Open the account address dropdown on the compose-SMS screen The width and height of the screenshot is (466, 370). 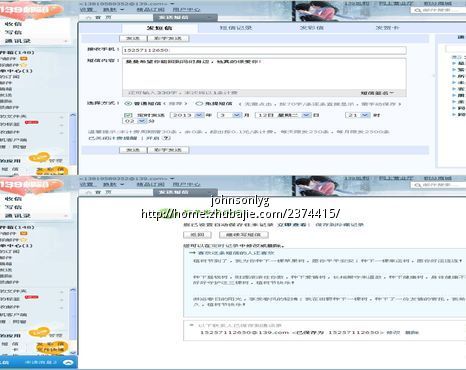tap(172, 4)
